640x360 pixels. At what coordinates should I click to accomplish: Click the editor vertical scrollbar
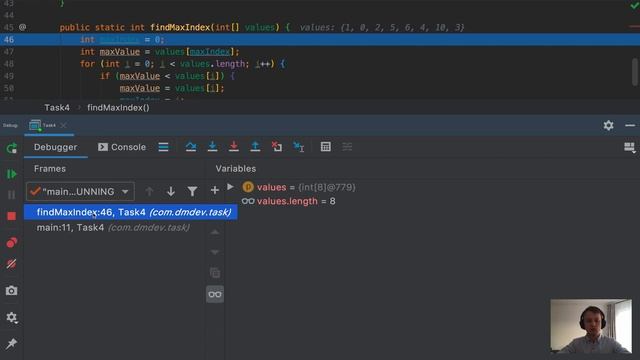pyautogui.click(x=635, y=72)
